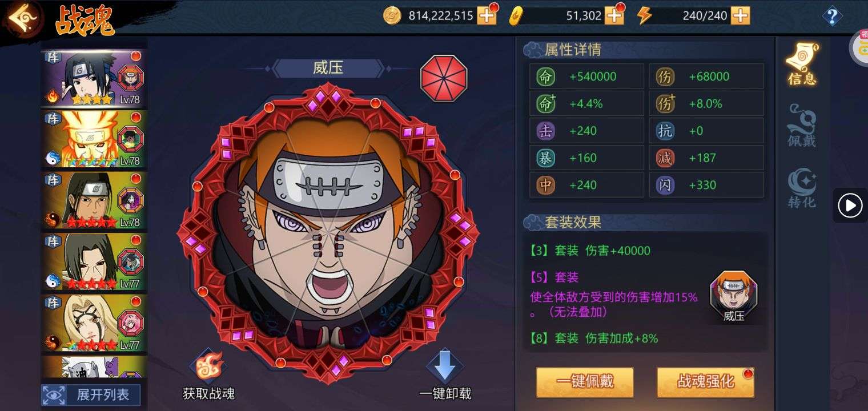Click the 一键佩戴 button
Image resolution: width=868 pixels, height=411 pixels.
coord(585,382)
